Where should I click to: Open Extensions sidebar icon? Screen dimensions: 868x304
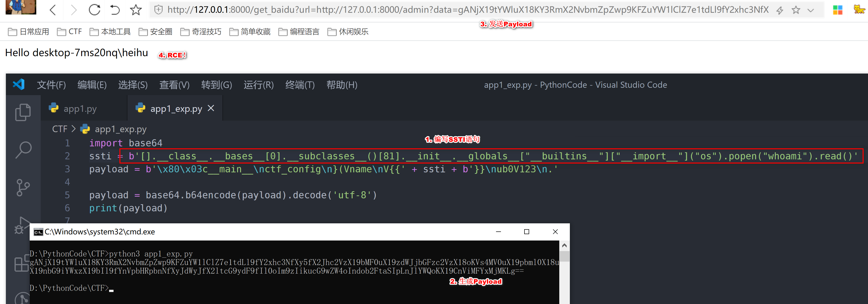(22, 264)
